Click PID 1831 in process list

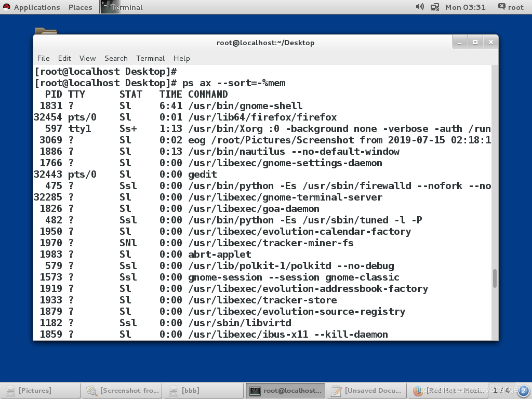pyautogui.click(x=51, y=106)
